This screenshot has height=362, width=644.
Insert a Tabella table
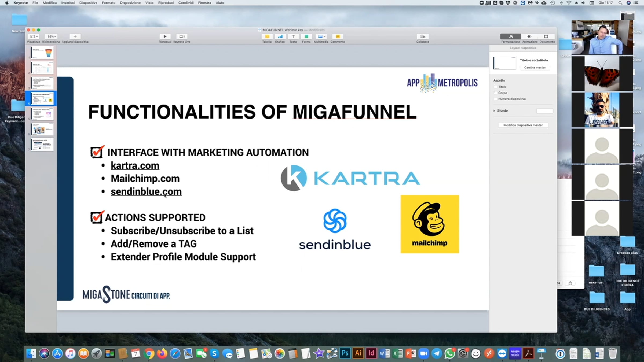[267, 36]
